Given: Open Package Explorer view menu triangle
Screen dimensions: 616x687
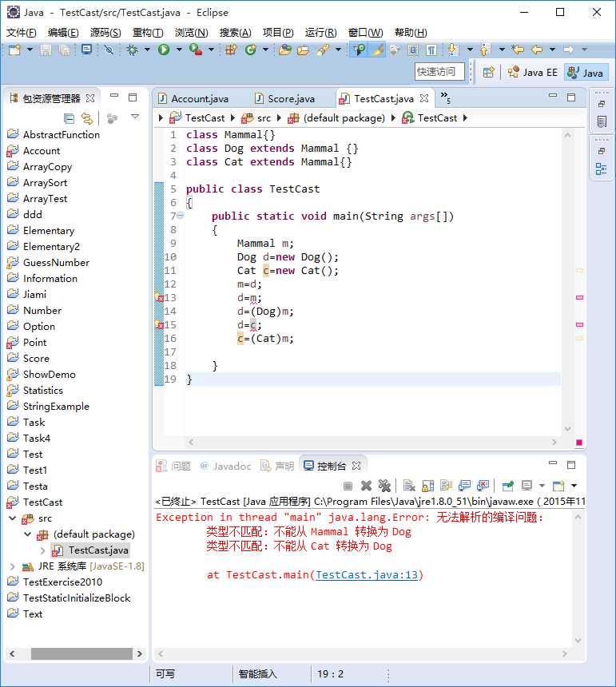Looking at the screenshot, I should point(135,117).
